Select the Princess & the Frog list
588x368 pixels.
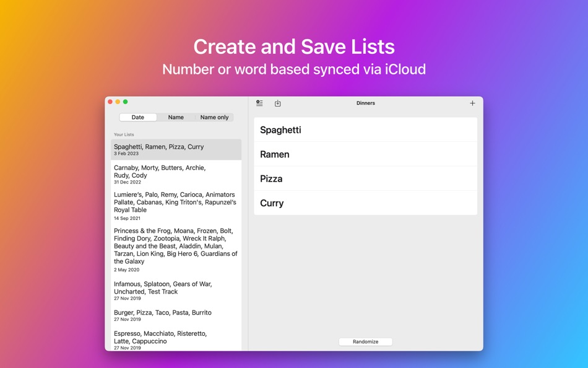tap(176, 250)
